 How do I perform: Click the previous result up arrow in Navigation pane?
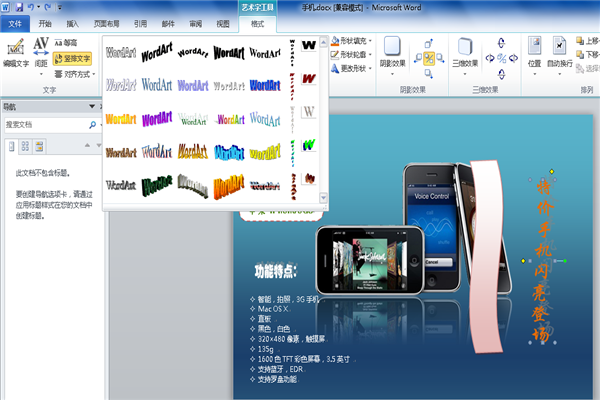tap(87, 145)
